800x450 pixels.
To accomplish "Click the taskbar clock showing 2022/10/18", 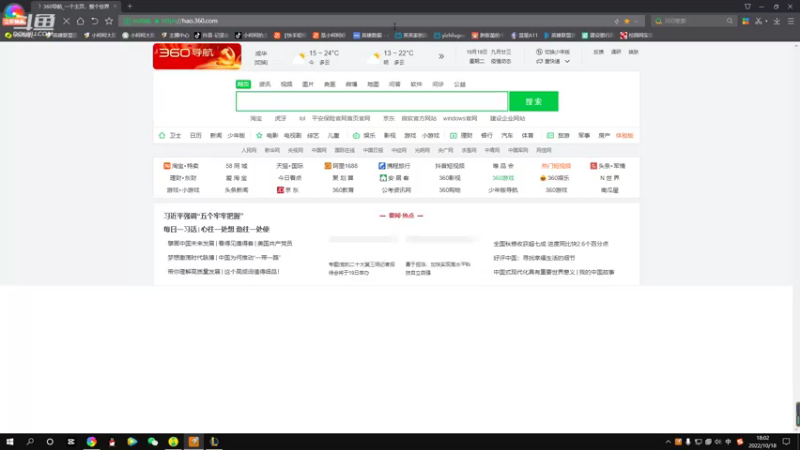I will (762, 442).
